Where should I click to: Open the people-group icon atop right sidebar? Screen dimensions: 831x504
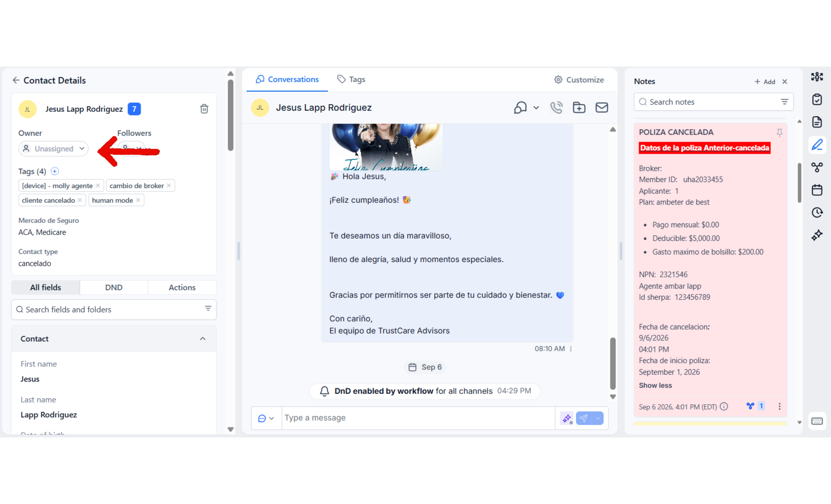pos(817,77)
